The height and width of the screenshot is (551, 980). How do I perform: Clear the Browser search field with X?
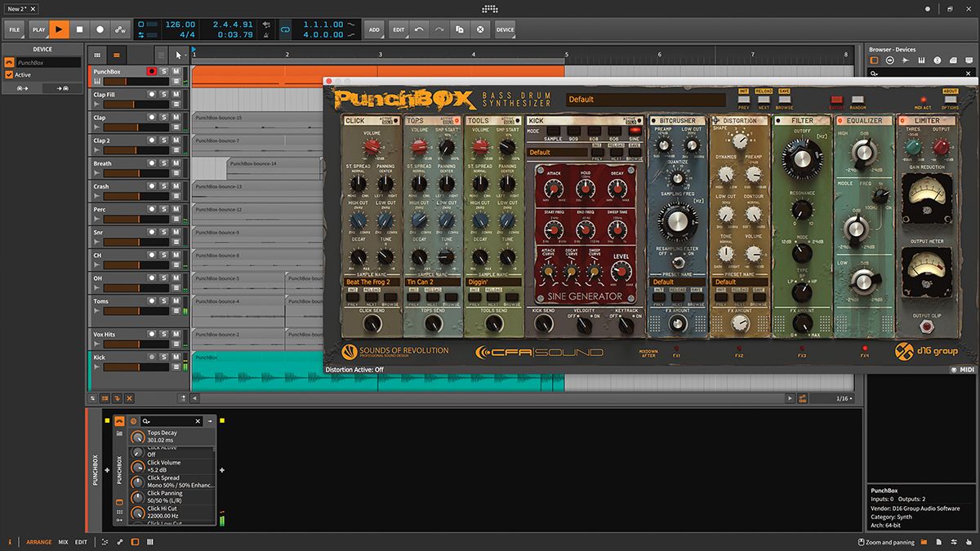(969, 73)
